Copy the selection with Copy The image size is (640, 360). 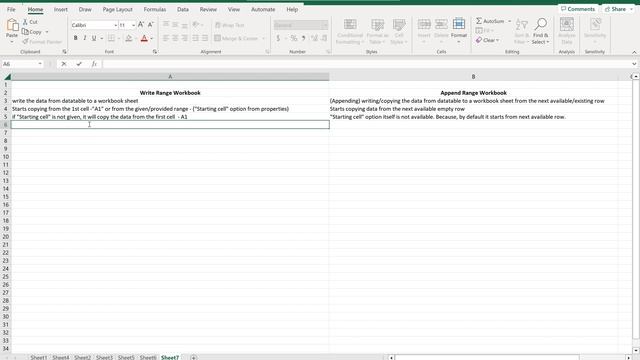[x=32, y=32]
